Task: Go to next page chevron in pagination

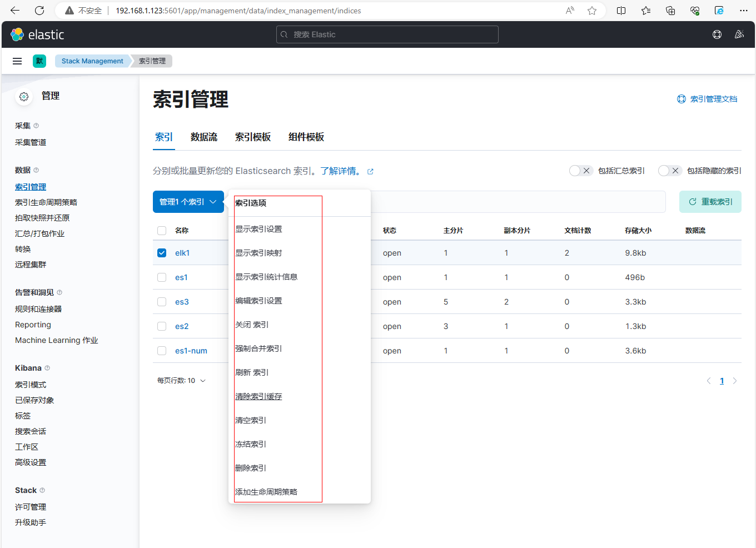Action: click(x=735, y=381)
